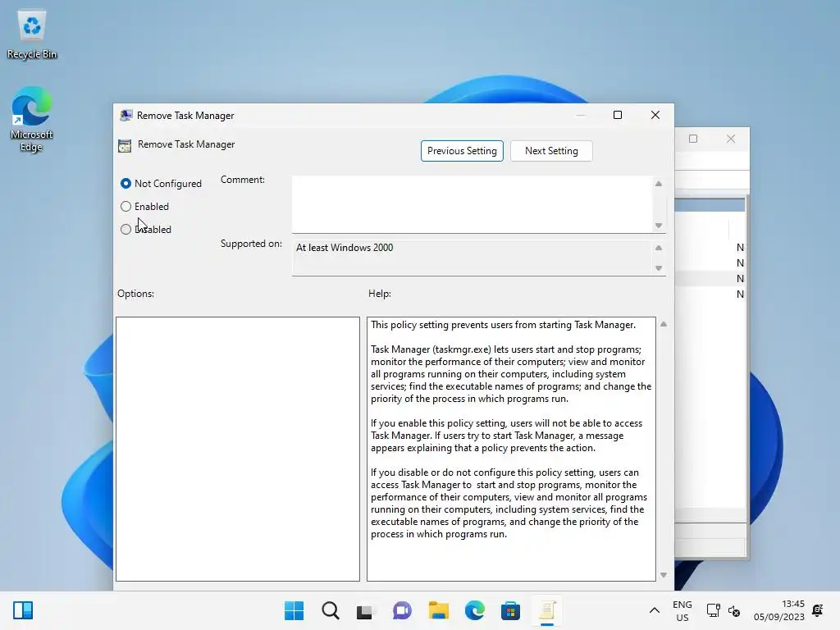Screen dimensions: 840x630
Task: Click the Help pane scroll down arrow
Action: click(x=663, y=575)
